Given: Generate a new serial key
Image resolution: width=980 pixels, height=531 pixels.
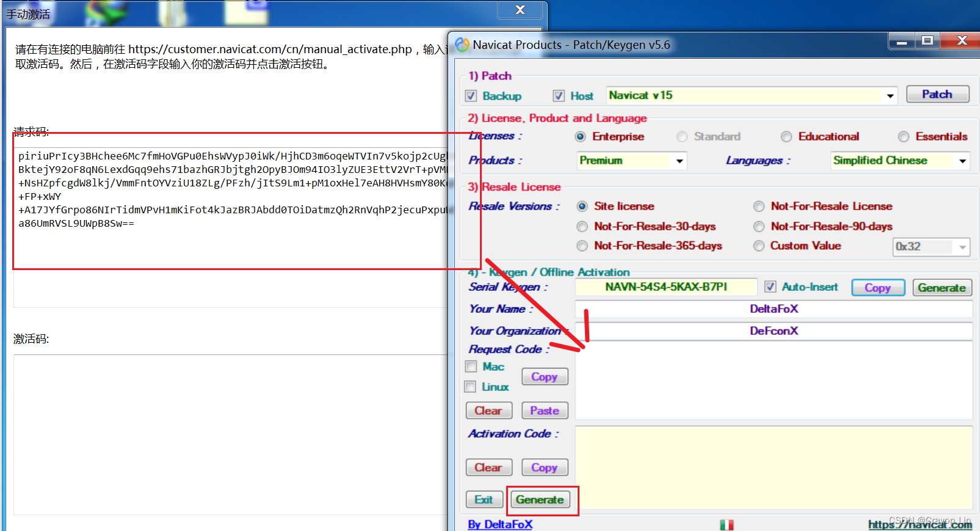Looking at the screenshot, I should pos(942,288).
